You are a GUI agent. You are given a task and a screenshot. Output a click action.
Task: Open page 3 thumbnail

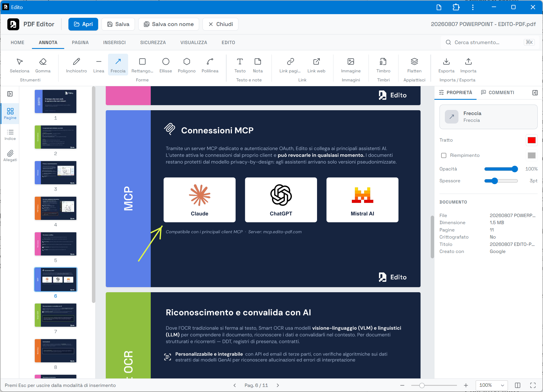click(x=55, y=173)
